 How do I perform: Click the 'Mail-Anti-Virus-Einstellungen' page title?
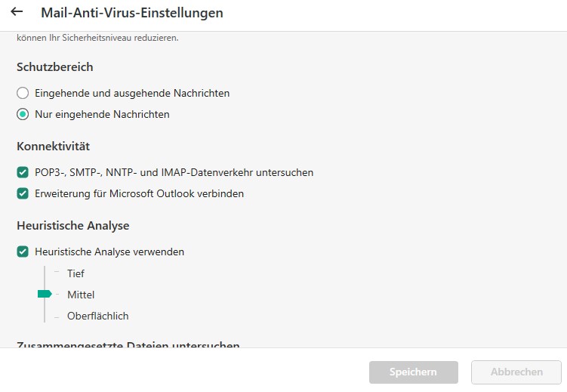click(x=131, y=13)
